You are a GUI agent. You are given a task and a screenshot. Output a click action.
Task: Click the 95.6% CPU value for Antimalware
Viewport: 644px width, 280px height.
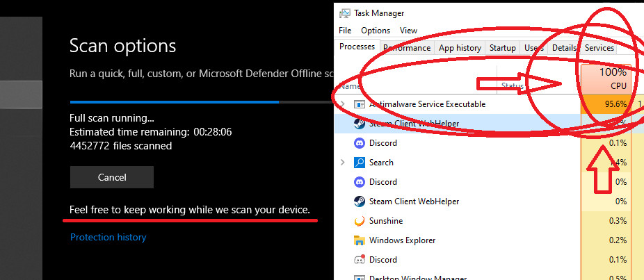(x=615, y=104)
